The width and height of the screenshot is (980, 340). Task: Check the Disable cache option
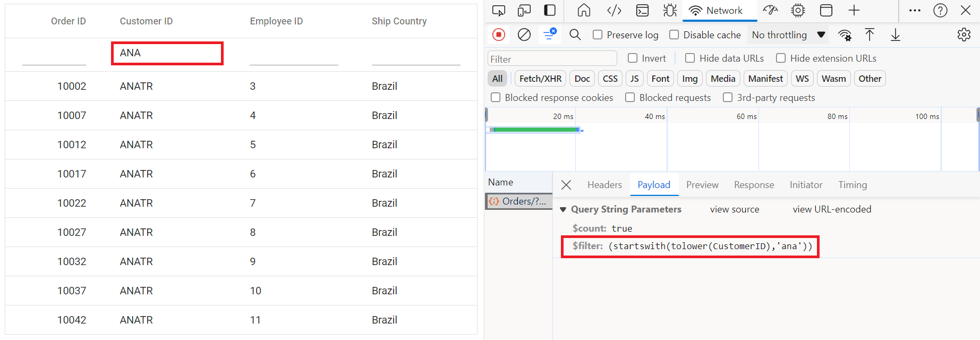coord(674,35)
